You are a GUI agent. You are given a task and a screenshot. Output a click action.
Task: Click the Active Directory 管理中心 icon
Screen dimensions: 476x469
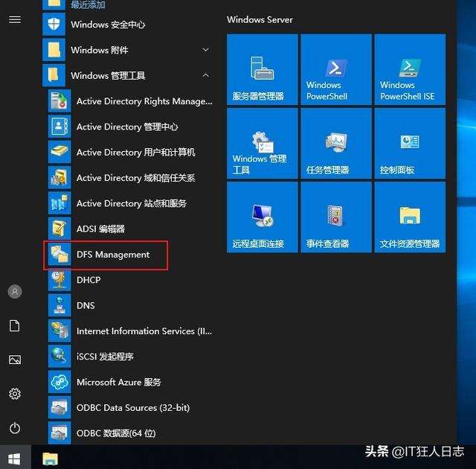[59, 127]
